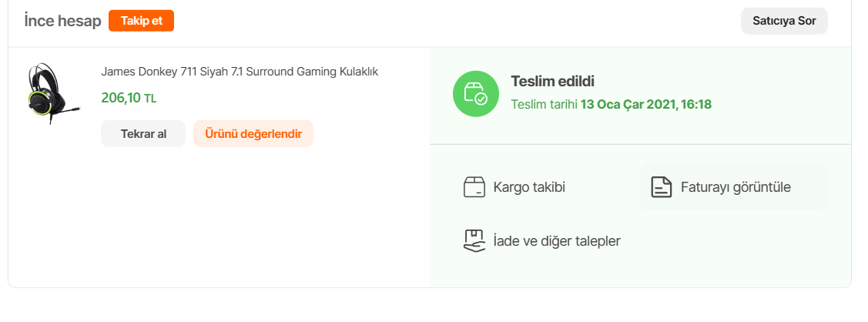Click the Kargo takibi box icon
Screen dimensions: 868x322
474,187
